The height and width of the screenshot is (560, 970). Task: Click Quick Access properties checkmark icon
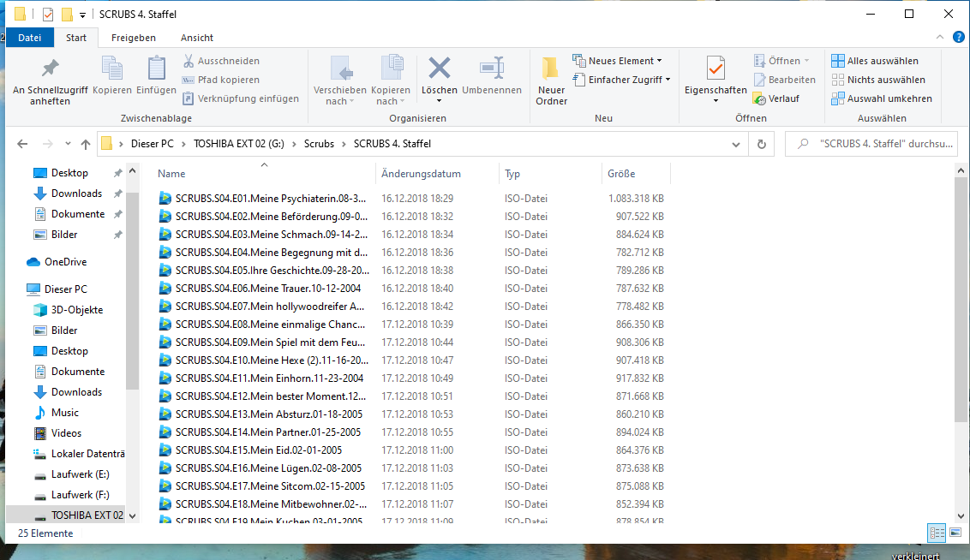(x=48, y=15)
